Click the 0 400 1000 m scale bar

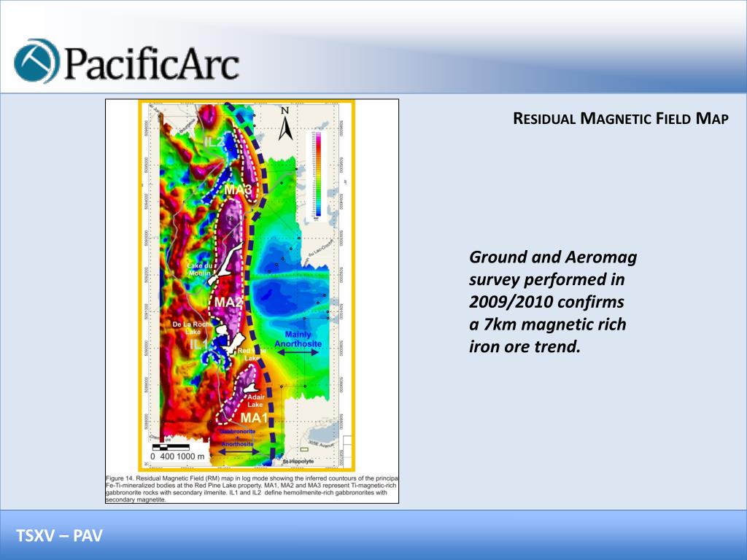[177, 452]
